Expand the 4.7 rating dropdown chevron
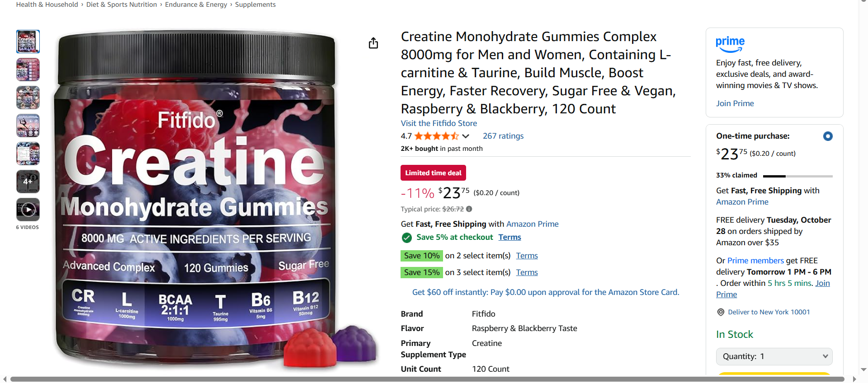 tap(466, 136)
